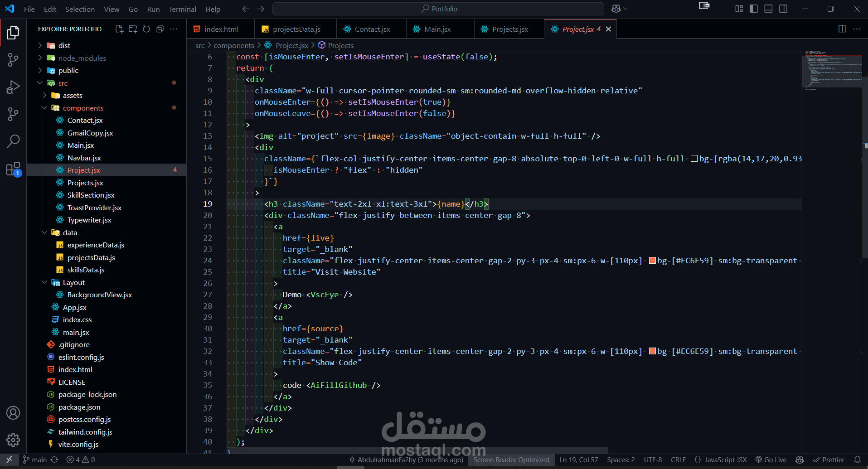Open Copilot dropdown arrow in title bar
Screen dimensions: 868x469
[626, 9]
